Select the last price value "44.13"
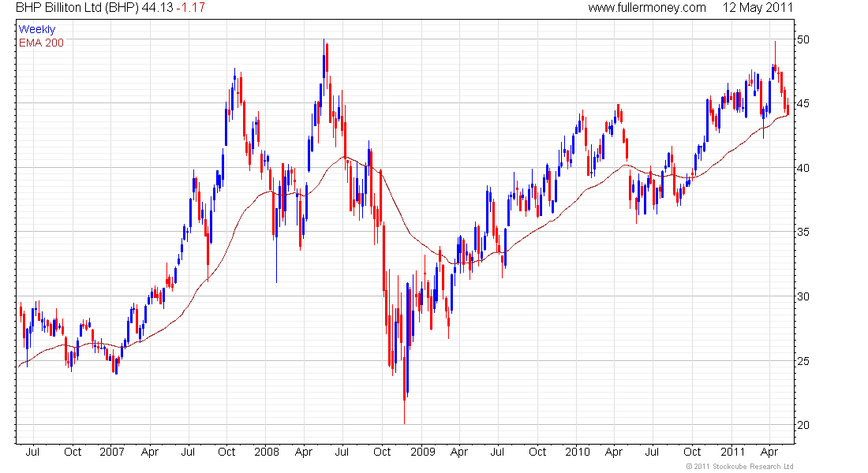Image resolution: width=868 pixels, height=473 pixels. [x=157, y=8]
